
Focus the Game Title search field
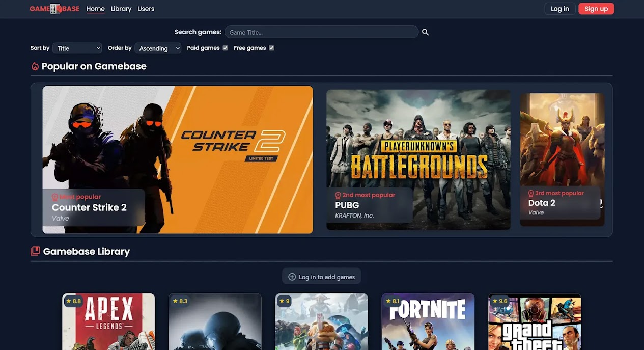click(321, 32)
